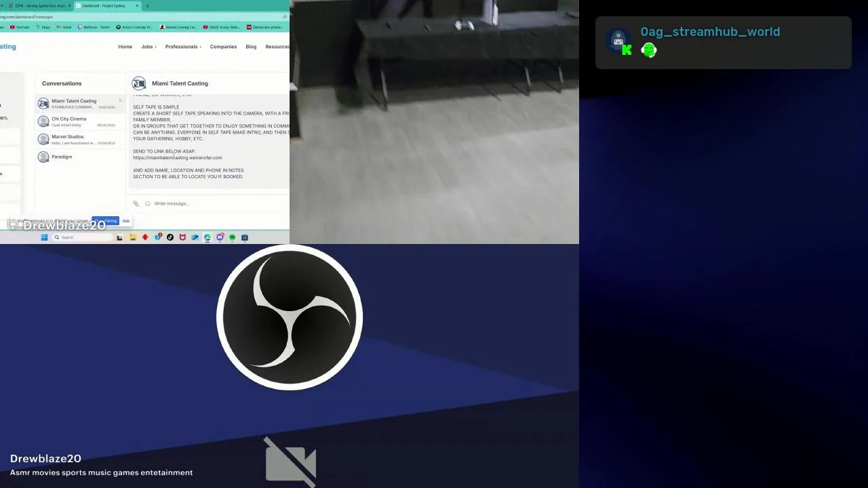The image size is (868, 488).
Task: Click the Conversations heading
Action: click(62, 83)
